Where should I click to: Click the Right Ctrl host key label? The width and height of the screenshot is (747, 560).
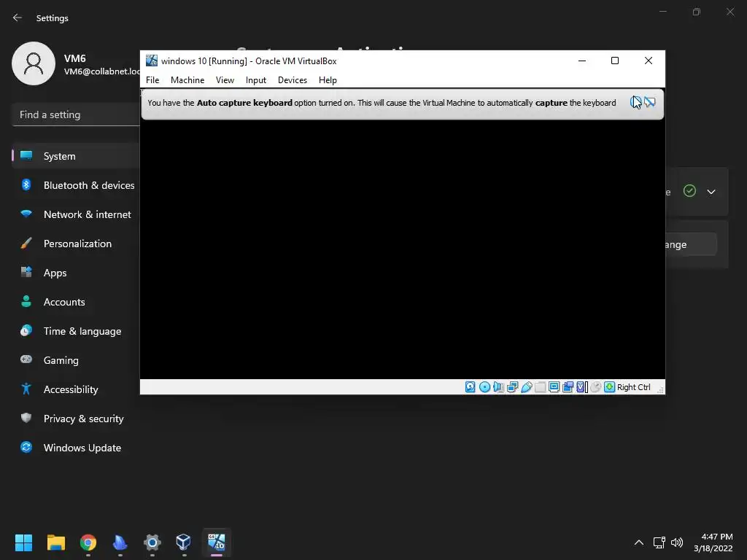pyautogui.click(x=634, y=387)
